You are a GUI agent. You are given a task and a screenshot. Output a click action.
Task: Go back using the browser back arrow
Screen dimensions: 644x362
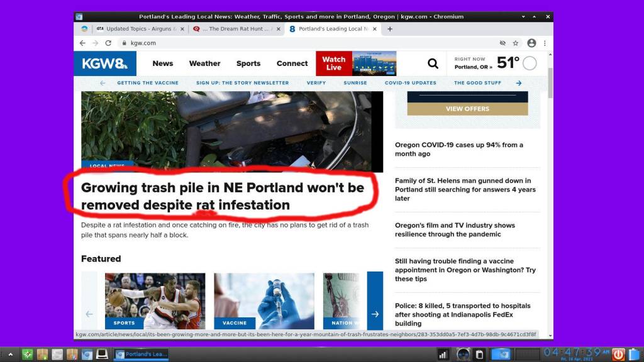(x=82, y=43)
